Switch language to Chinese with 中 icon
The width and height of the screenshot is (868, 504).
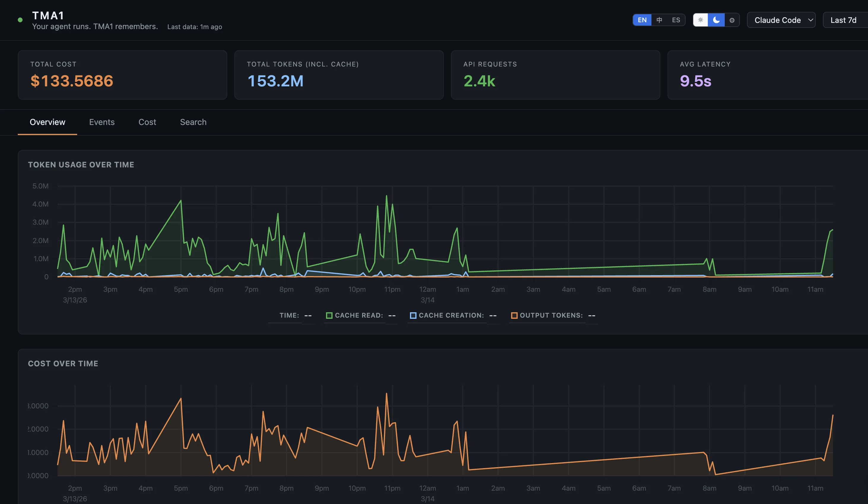[x=659, y=20]
